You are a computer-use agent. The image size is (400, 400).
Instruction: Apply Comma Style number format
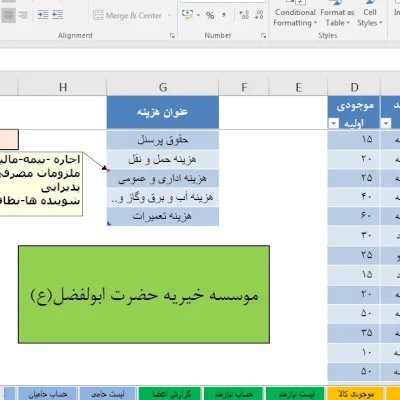[x=224, y=15]
